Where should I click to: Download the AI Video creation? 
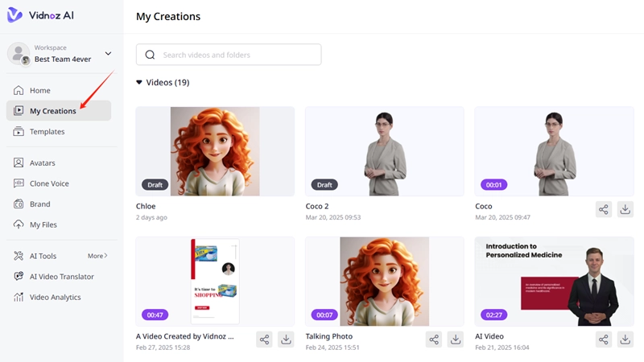point(625,339)
